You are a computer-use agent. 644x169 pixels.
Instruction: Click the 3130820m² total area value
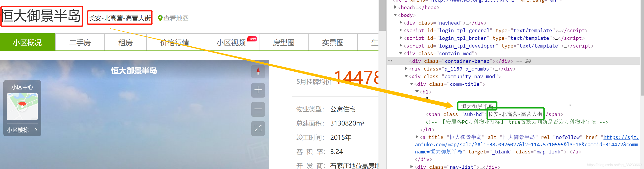[347, 123]
